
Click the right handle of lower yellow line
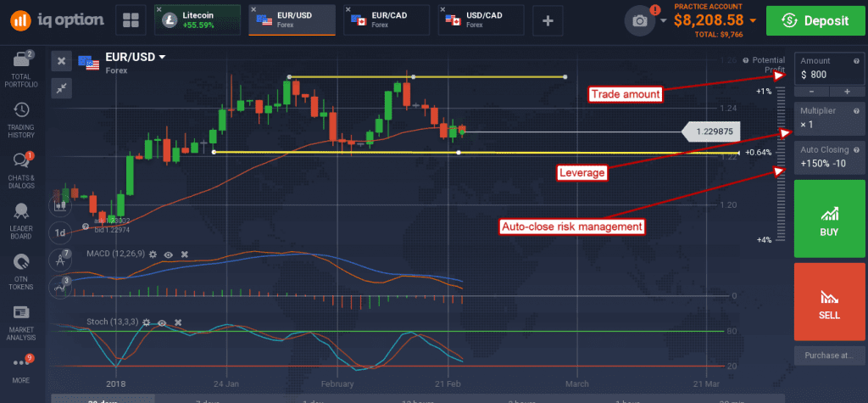459,152
